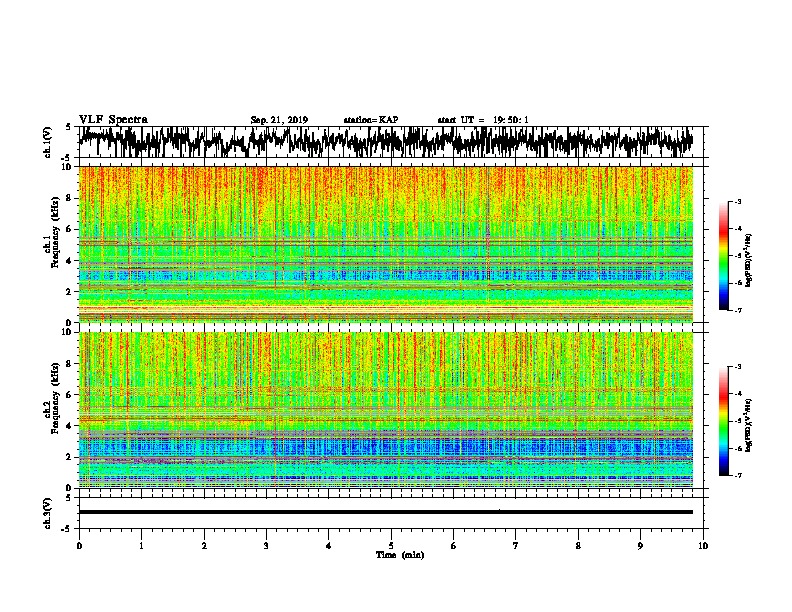Click the "5" tick on ch.1(V) voltage axis
The height and width of the screenshot is (612, 792).
pyautogui.click(x=69, y=127)
